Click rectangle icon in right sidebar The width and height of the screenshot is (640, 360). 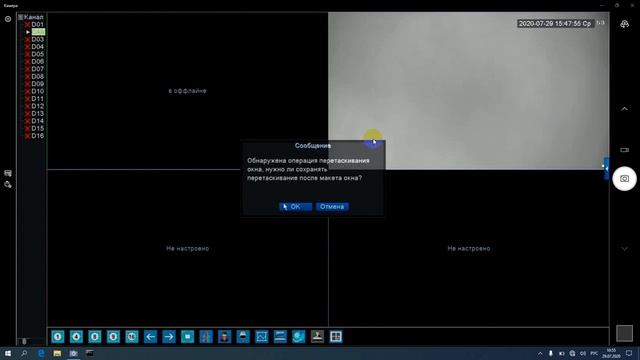(x=624, y=150)
